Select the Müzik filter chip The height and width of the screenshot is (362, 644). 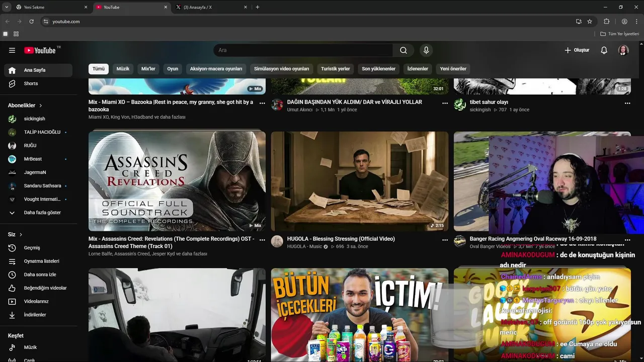(x=123, y=69)
